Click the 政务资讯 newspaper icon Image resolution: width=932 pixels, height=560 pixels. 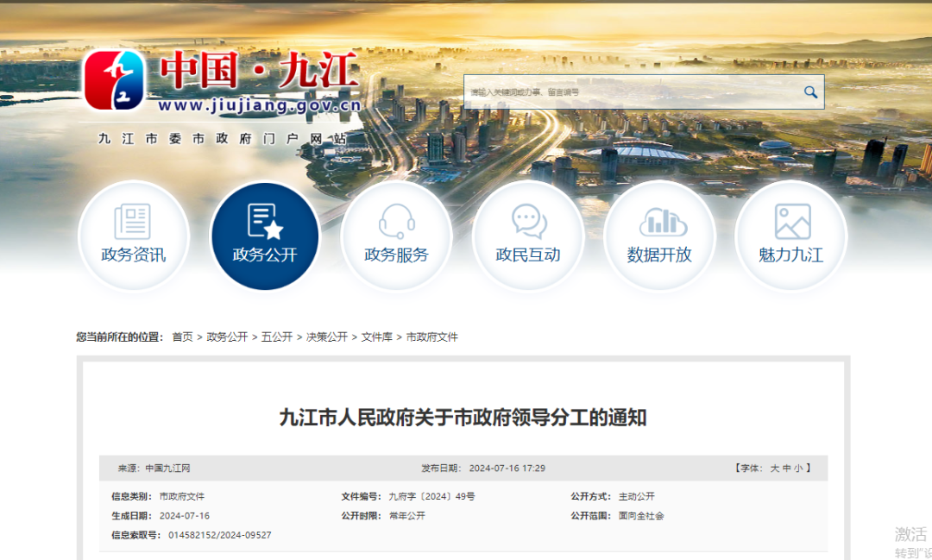(x=133, y=221)
